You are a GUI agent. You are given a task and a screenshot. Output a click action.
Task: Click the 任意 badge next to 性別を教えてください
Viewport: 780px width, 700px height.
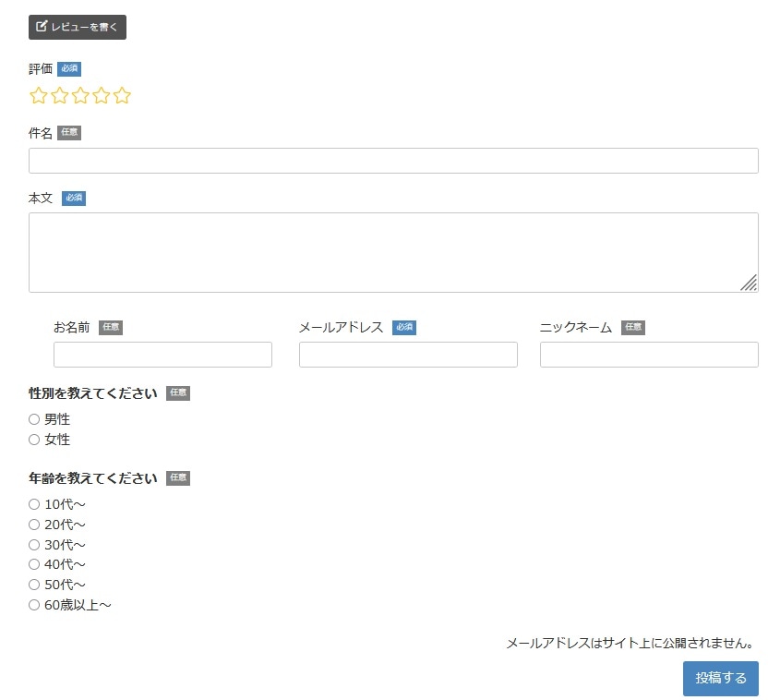point(178,393)
